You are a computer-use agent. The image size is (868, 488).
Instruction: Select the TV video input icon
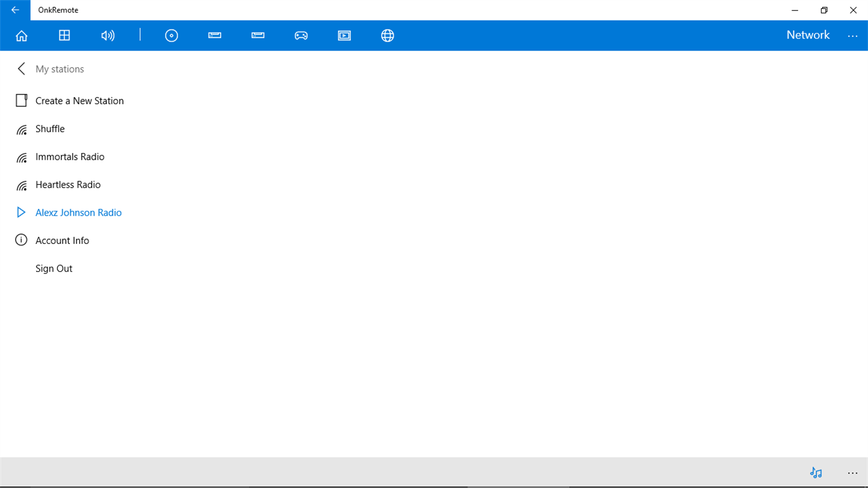pos(344,36)
